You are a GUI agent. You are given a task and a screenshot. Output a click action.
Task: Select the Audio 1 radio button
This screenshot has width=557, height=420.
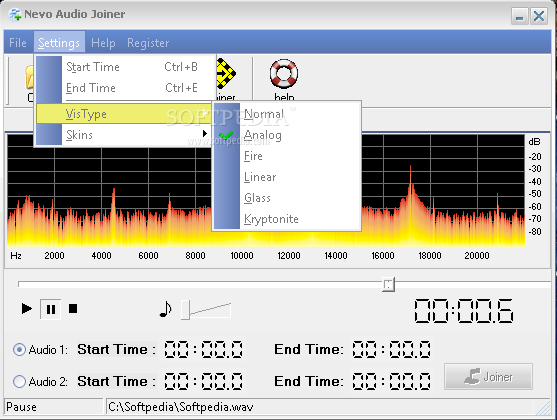(19, 350)
